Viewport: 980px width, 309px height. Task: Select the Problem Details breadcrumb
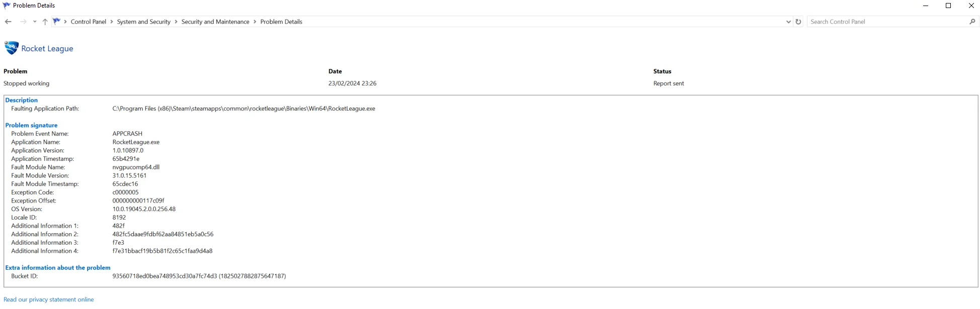tap(281, 22)
